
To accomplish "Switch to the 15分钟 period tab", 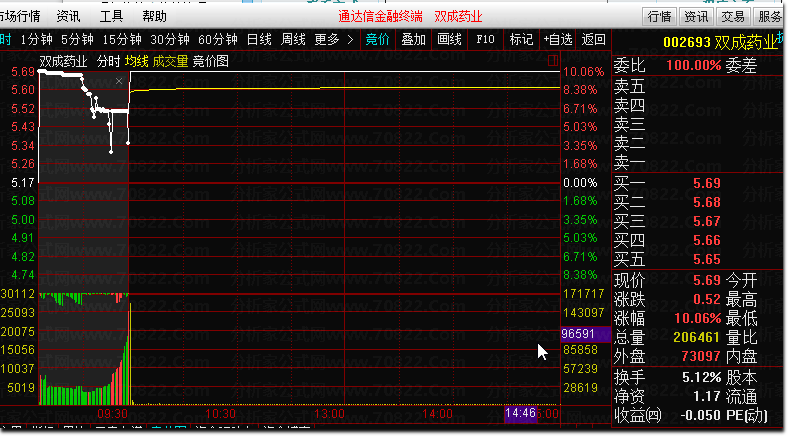I will coord(122,39).
